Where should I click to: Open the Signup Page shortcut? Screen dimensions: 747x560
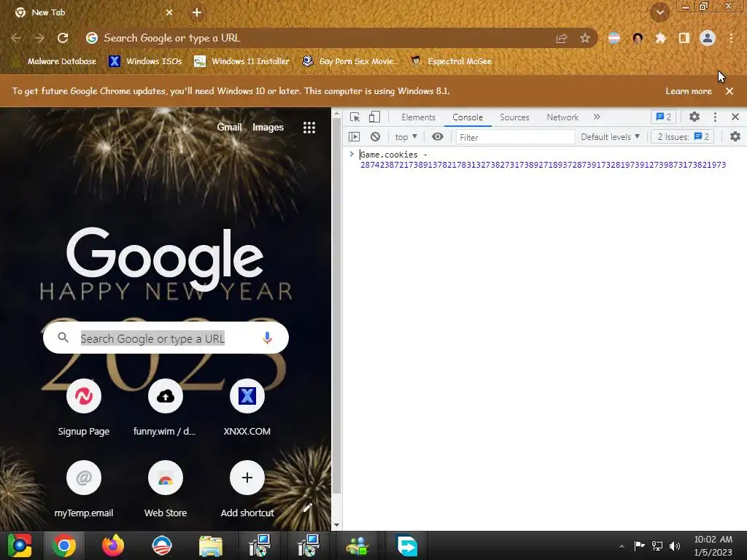(x=84, y=408)
